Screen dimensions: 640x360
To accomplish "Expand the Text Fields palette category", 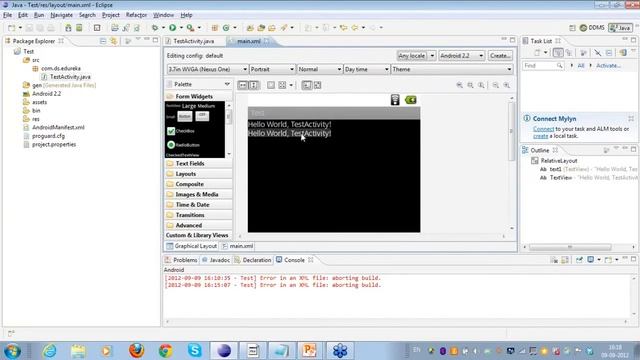I will pos(198,163).
